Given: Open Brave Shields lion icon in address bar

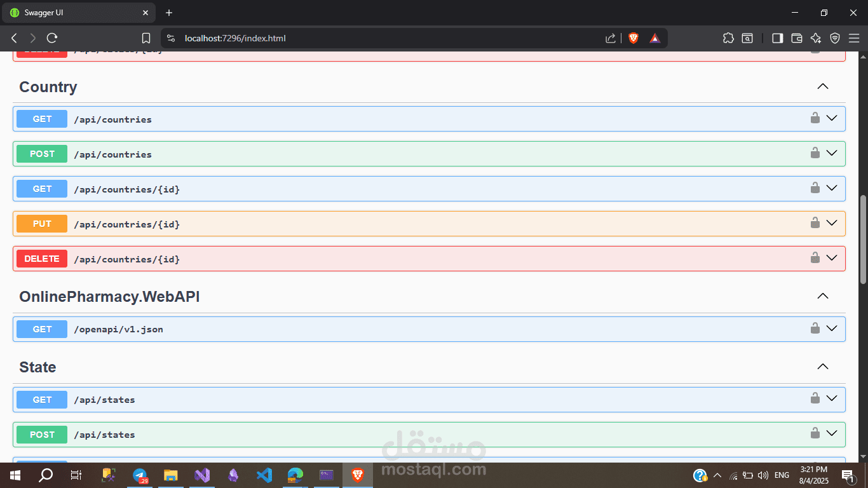Looking at the screenshot, I should pos(634,38).
